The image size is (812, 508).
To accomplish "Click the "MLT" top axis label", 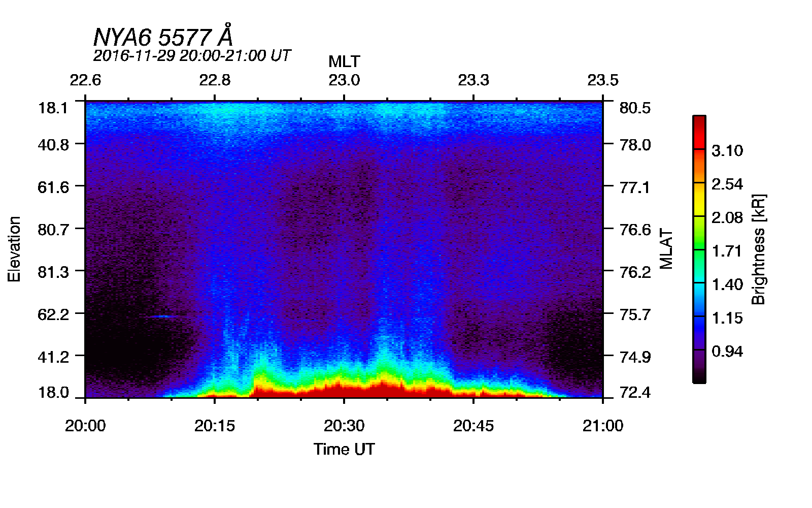I will [344, 61].
